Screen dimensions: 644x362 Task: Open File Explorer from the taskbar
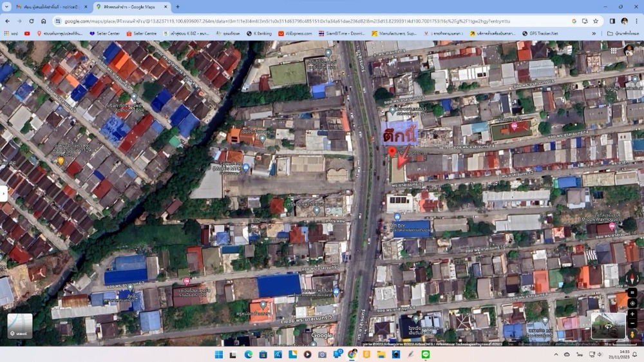click(x=381, y=354)
